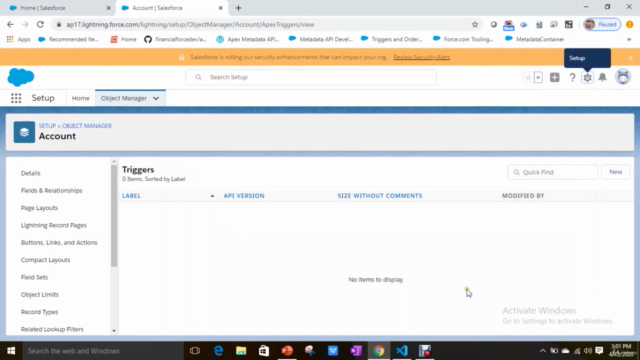Expand the Object Manager tab dropdown chevron
Image resolution: width=640 pixels, height=360 pixels.
point(156,98)
